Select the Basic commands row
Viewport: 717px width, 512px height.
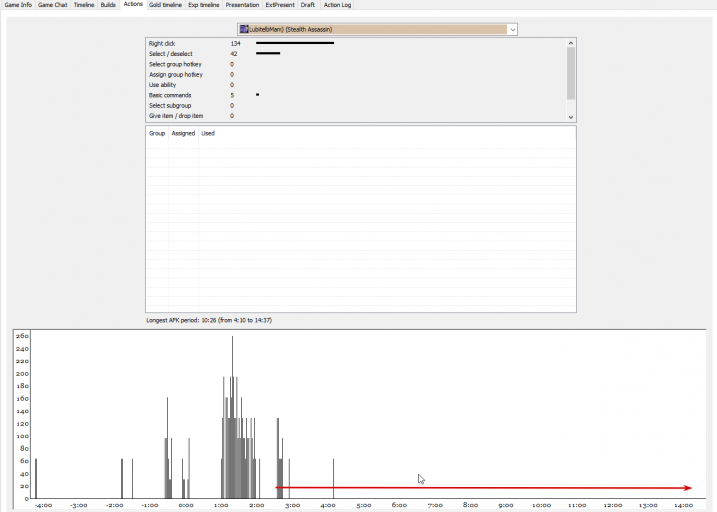(x=357, y=95)
